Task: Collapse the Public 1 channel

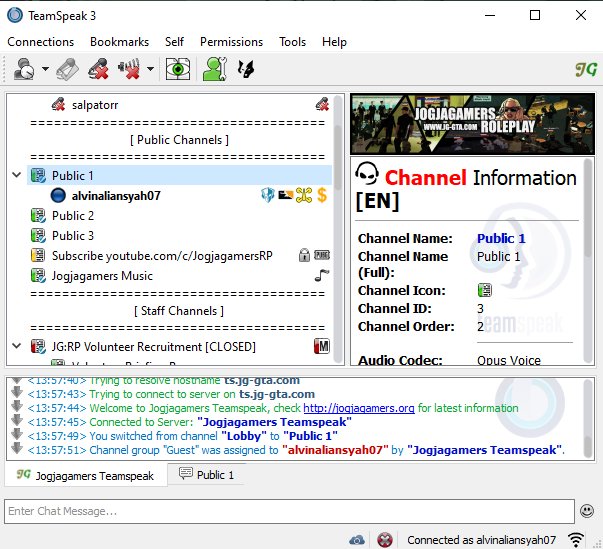Action: click(x=17, y=175)
